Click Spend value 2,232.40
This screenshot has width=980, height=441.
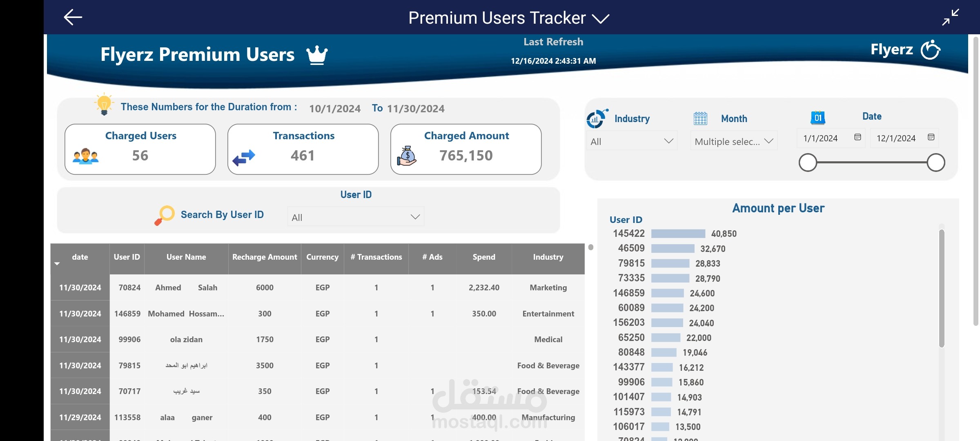click(484, 287)
